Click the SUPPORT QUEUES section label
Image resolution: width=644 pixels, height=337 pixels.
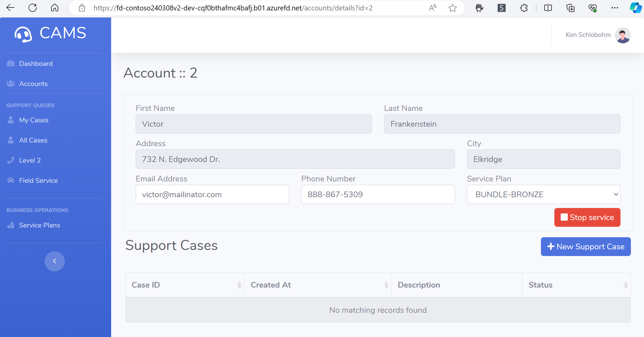(30, 106)
